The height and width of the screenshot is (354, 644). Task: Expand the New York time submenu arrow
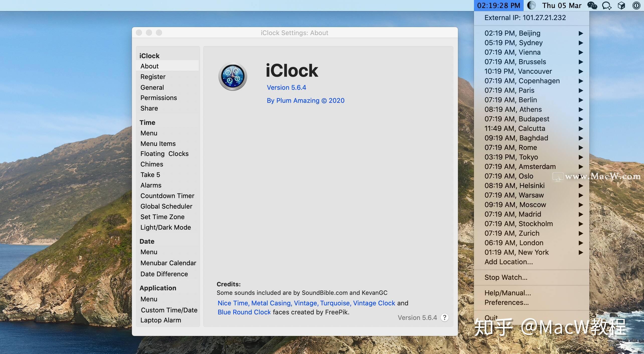click(x=581, y=252)
